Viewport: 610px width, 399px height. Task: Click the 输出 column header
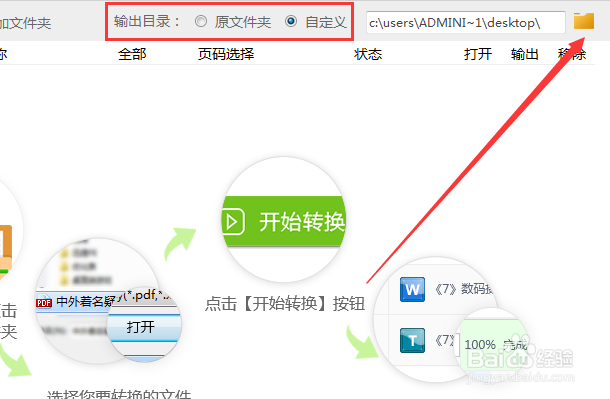(x=524, y=54)
